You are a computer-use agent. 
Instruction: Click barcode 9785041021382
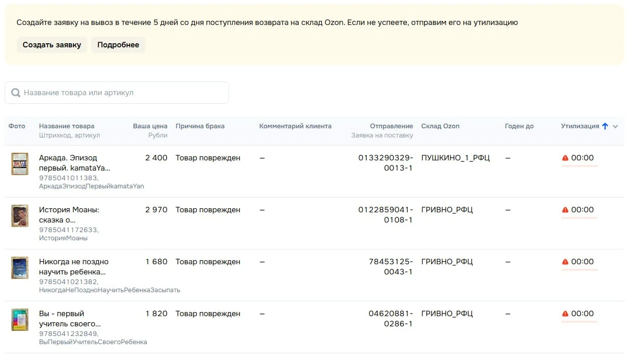click(x=69, y=282)
